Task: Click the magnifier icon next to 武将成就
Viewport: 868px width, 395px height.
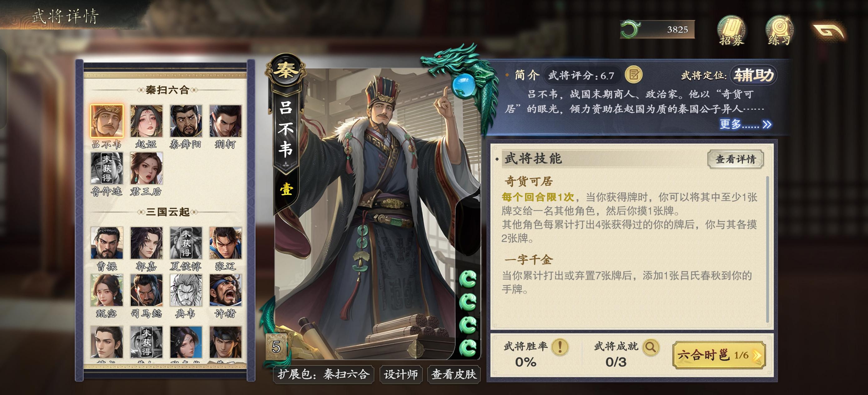Action: [x=651, y=347]
